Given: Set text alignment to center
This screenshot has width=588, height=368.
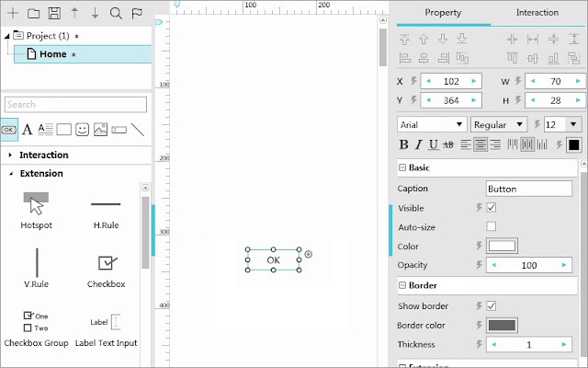Looking at the screenshot, I should coord(481,144).
